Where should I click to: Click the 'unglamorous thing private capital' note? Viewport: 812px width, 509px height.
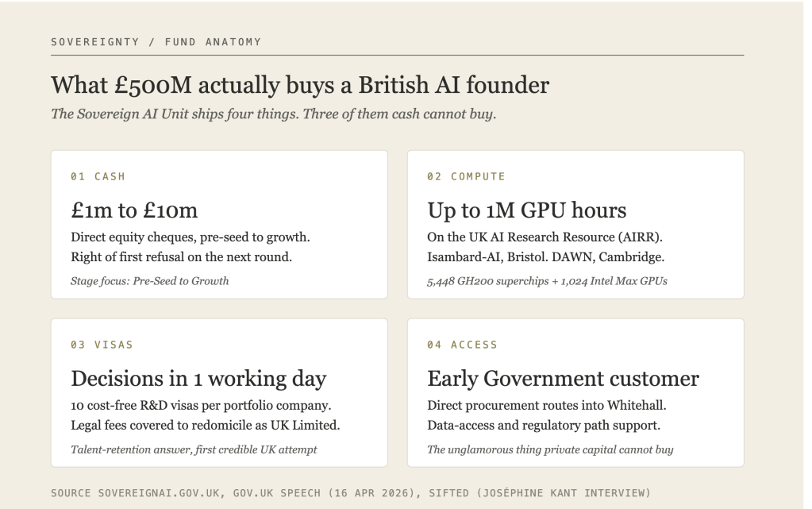[550, 449]
